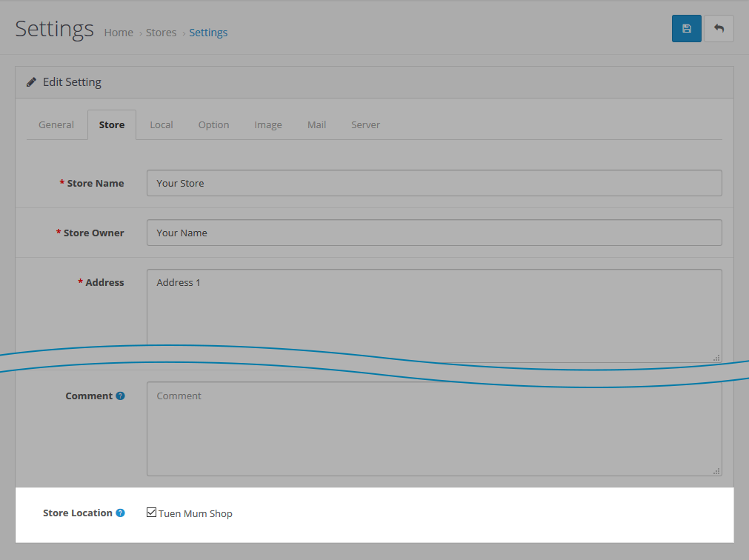749x560 pixels.
Task: Select the Image tab
Action: tap(268, 124)
